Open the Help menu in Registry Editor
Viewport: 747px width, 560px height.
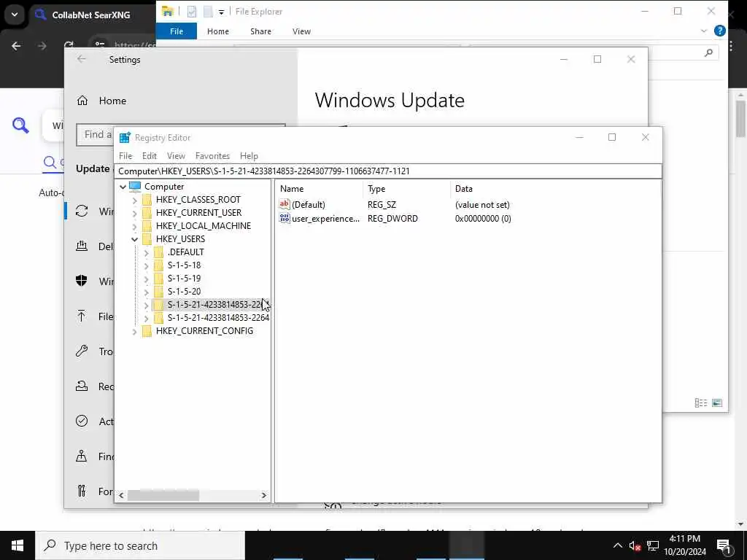point(249,156)
